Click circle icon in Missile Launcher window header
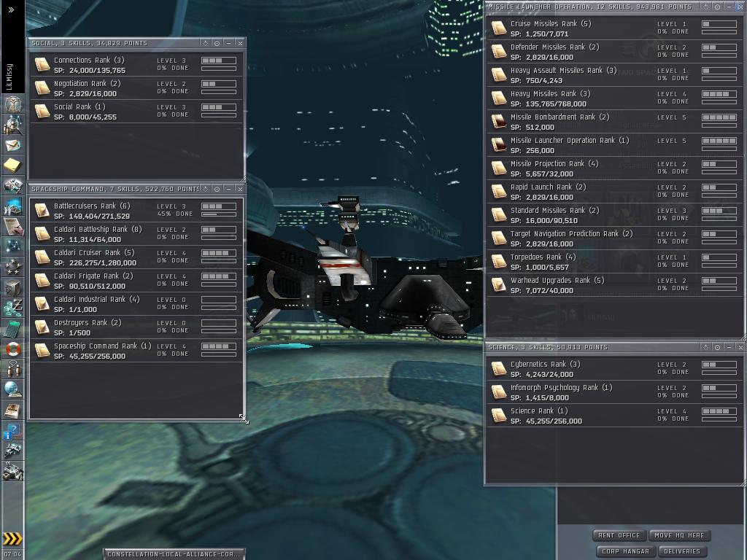The width and height of the screenshot is (747, 560). [718, 7]
